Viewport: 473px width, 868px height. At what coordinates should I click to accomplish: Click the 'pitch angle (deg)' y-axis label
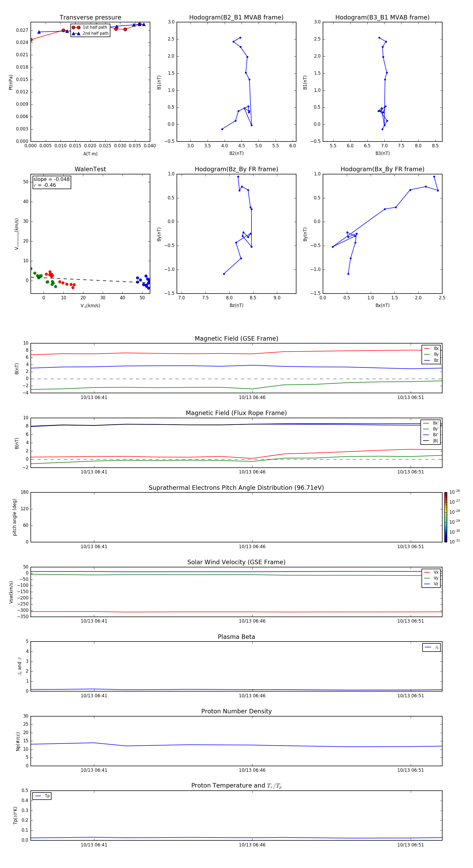14,517
